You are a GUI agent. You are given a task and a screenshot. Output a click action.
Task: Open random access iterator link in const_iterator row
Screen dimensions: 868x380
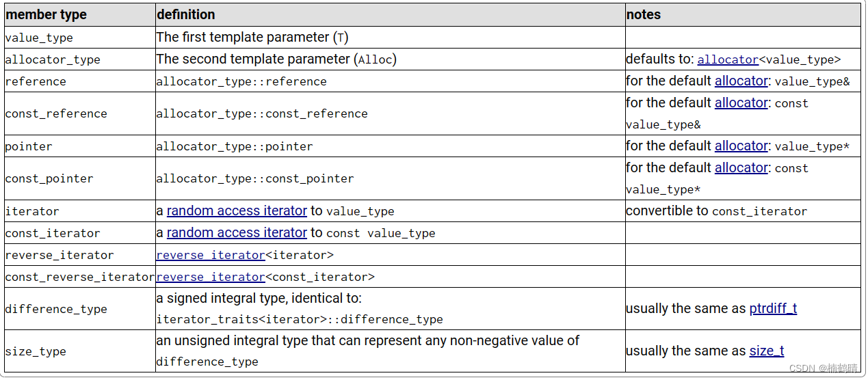[237, 233]
